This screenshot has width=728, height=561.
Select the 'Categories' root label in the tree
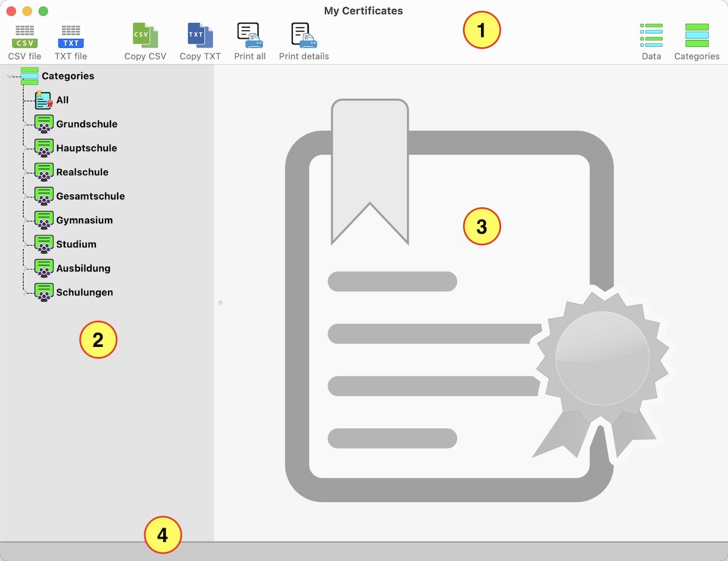(x=68, y=76)
